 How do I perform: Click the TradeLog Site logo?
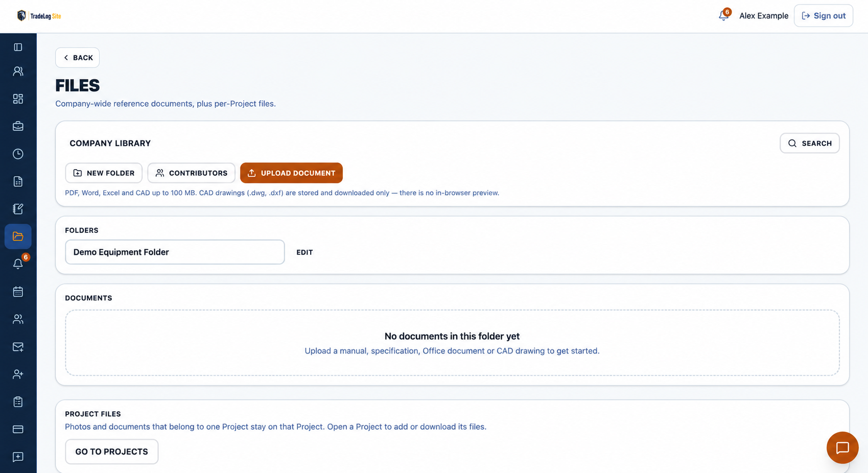coord(39,16)
